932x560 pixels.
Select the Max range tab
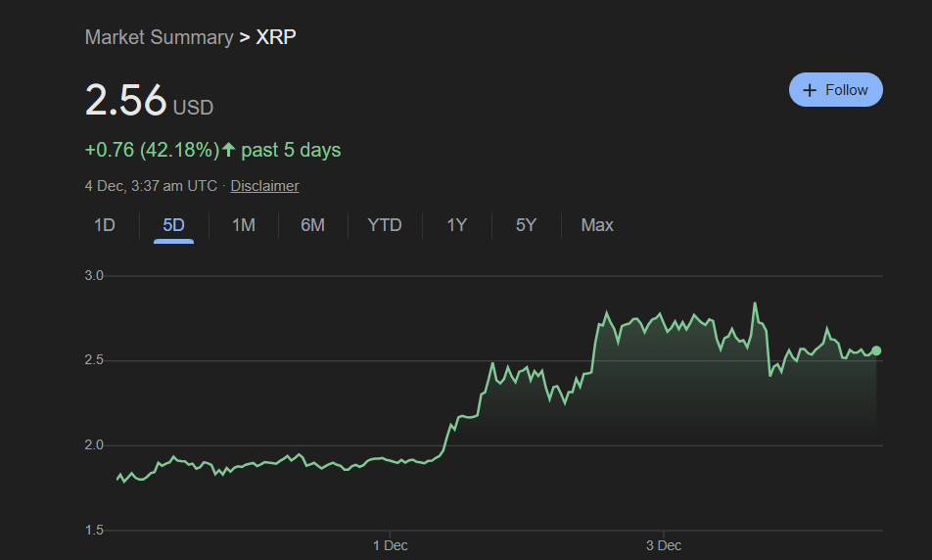(x=597, y=225)
